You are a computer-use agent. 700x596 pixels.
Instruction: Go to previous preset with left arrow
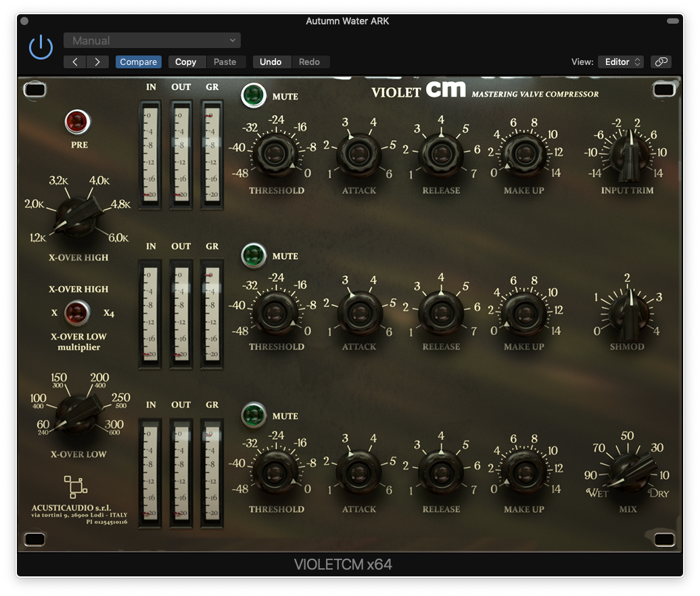(x=75, y=62)
